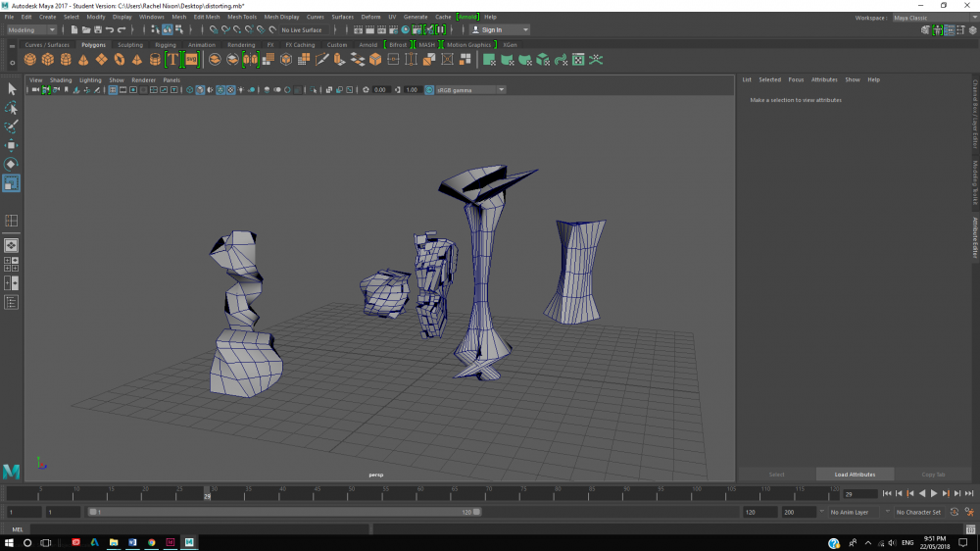Viewport: 980px width, 551px height.
Task: Select the Move tool in the toolbox
Action: pos(12,145)
